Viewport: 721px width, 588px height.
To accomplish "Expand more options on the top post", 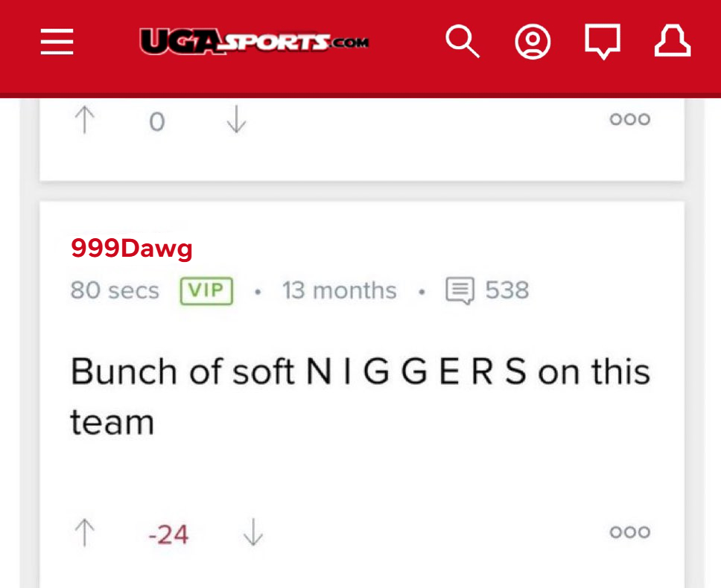I will [x=629, y=119].
